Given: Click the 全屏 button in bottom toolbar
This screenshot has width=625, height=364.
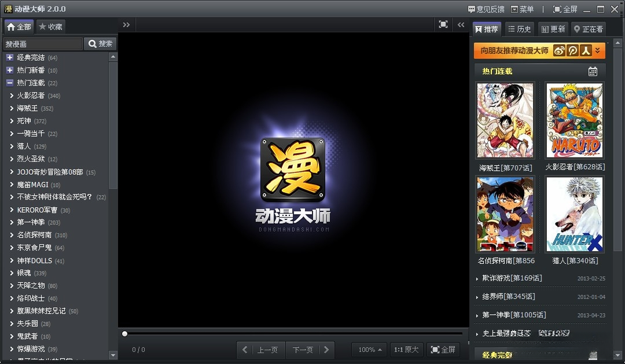Looking at the screenshot, I should click(443, 350).
